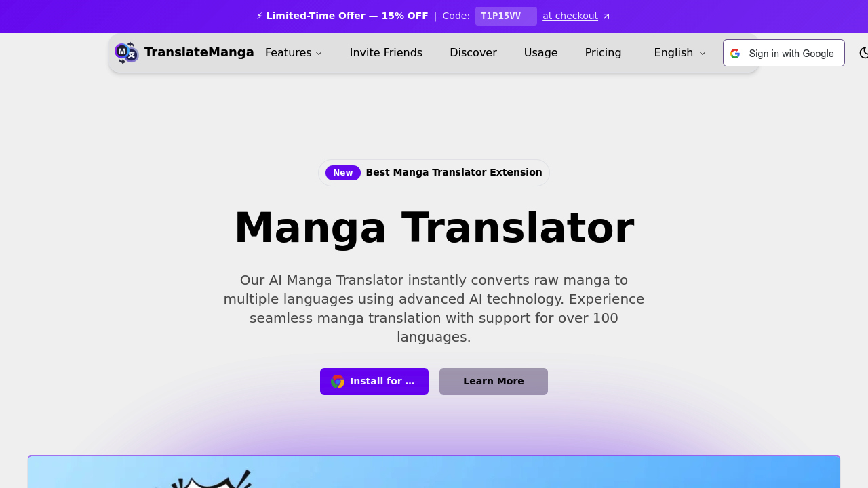868x488 pixels.
Task: Select the Discover menu item
Action: pos(473,52)
